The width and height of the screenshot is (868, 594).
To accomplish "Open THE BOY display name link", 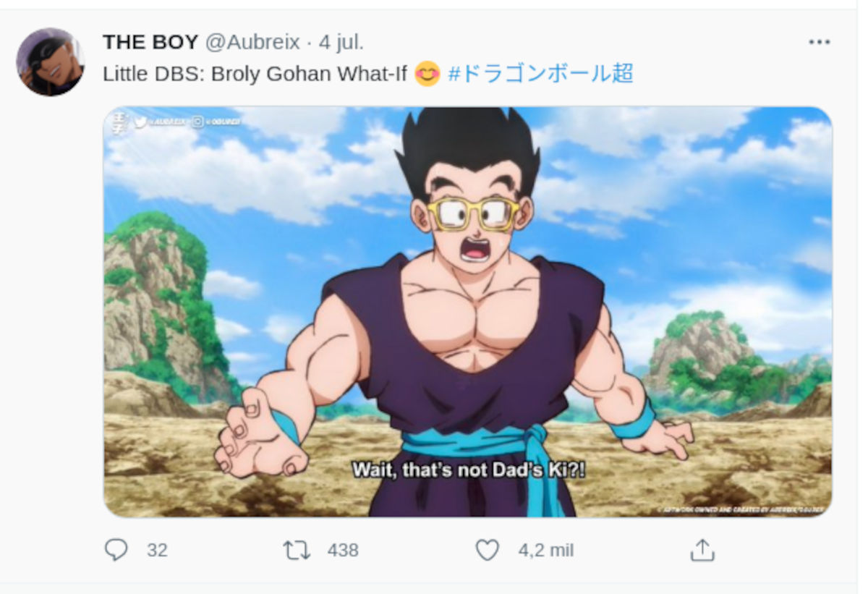I will click(x=150, y=43).
